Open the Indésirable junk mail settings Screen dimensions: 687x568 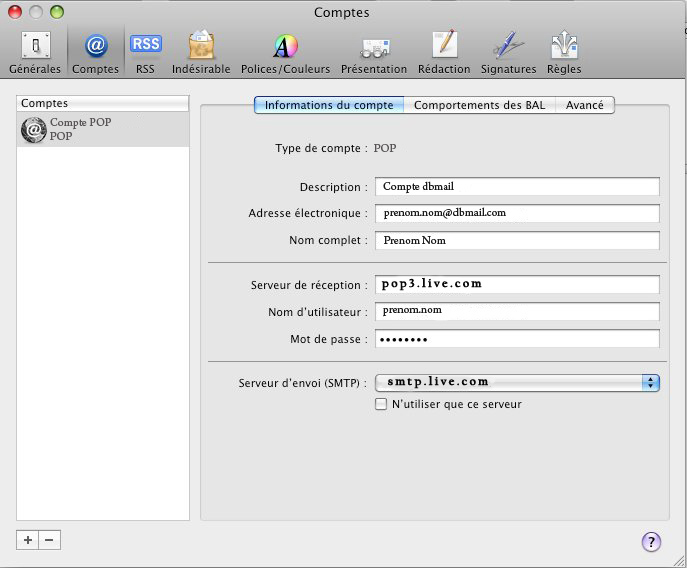[200, 52]
